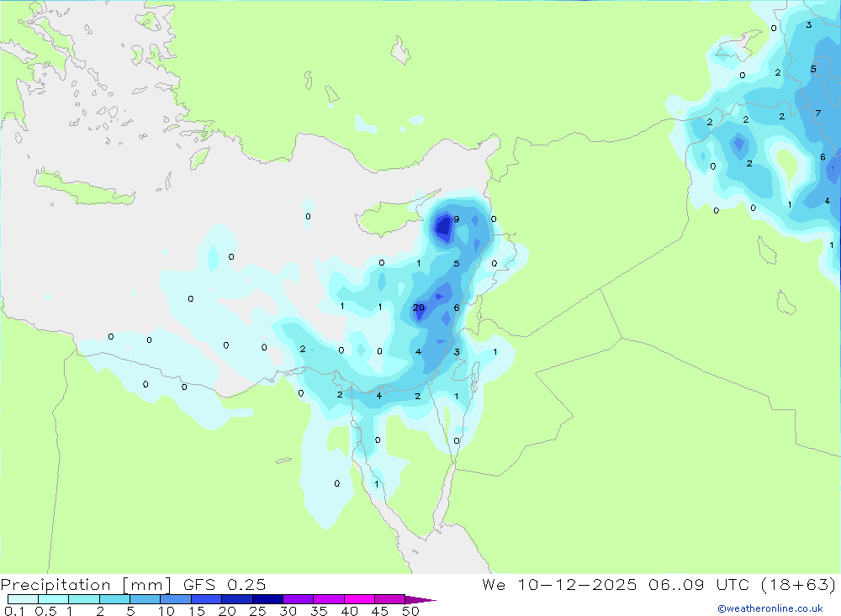Click the '10-12-2025' date in the forecast label
The height and width of the screenshot is (616, 841).
point(577,584)
